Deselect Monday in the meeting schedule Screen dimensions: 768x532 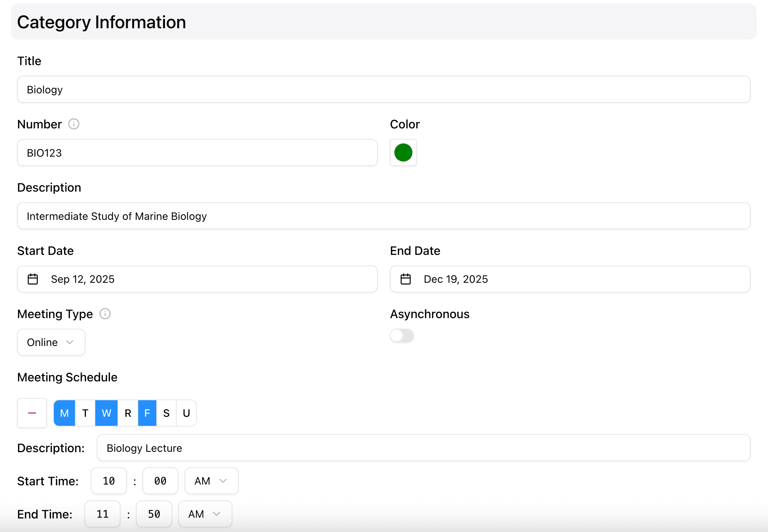64,413
